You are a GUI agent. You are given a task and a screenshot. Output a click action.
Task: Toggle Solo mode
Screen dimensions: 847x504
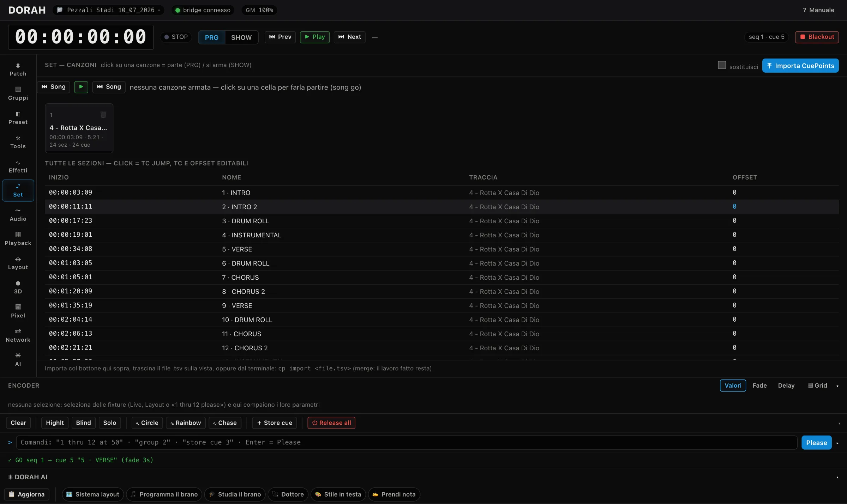pos(110,423)
